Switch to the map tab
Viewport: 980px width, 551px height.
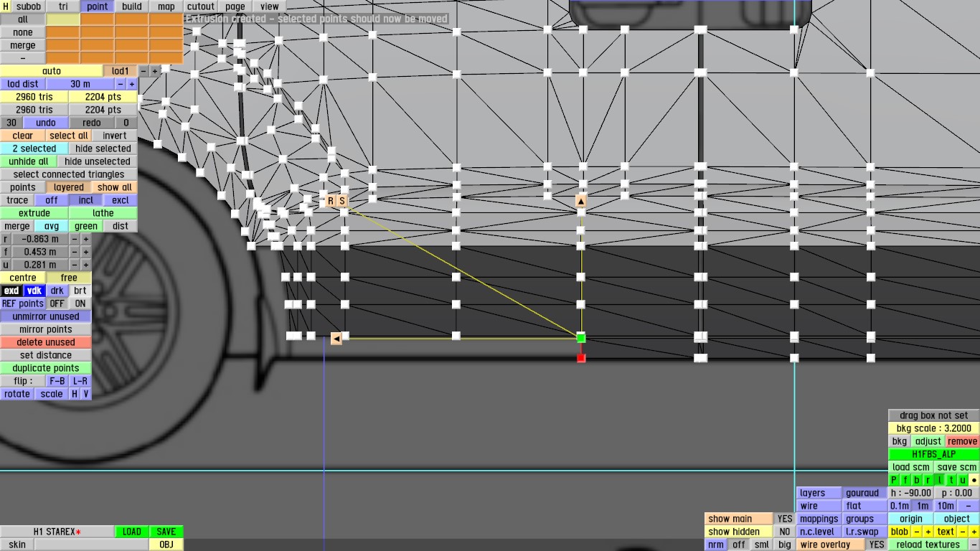click(x=166, y=6)
